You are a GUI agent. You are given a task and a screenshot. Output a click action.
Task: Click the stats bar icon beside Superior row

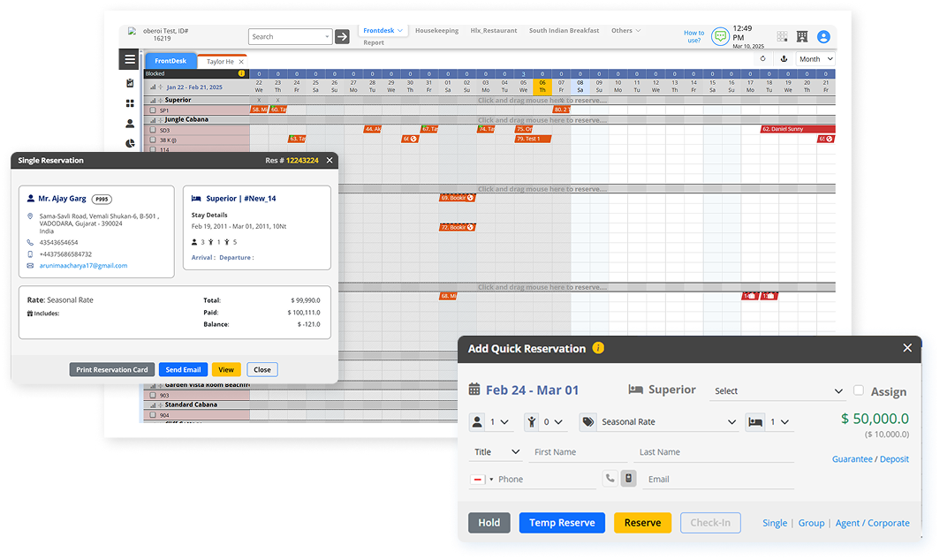[x=153, y=100]
